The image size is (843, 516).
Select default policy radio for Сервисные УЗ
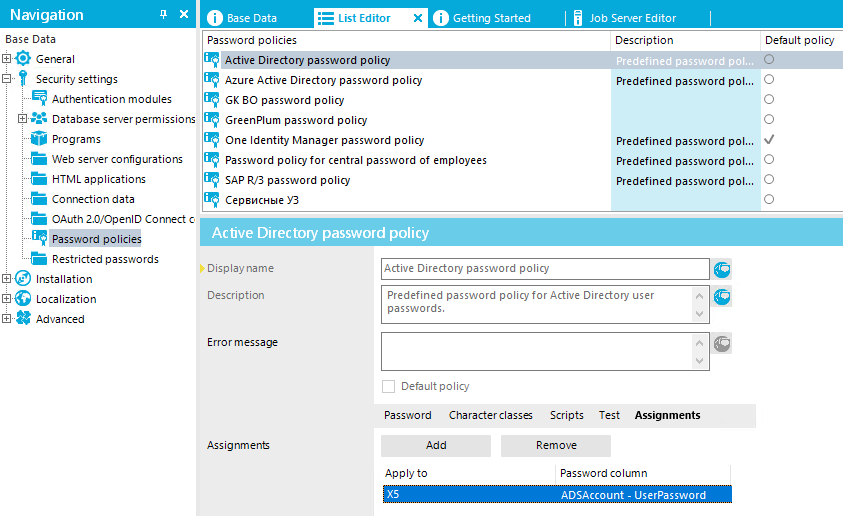(769, 200)
